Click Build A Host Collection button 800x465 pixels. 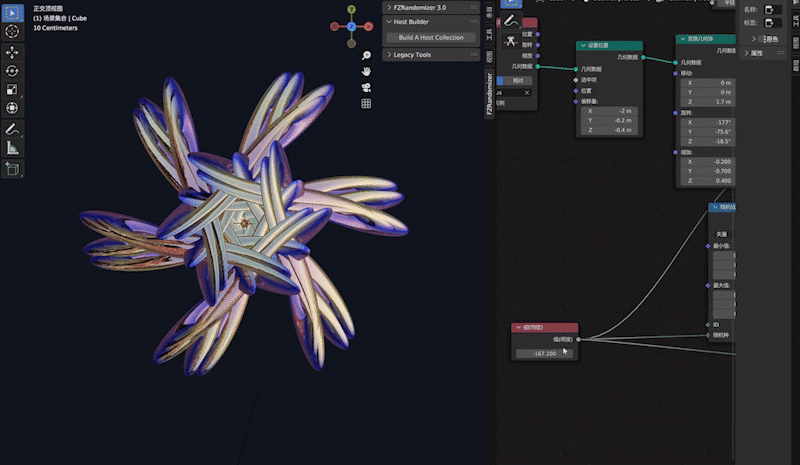(x=431, y=38)
